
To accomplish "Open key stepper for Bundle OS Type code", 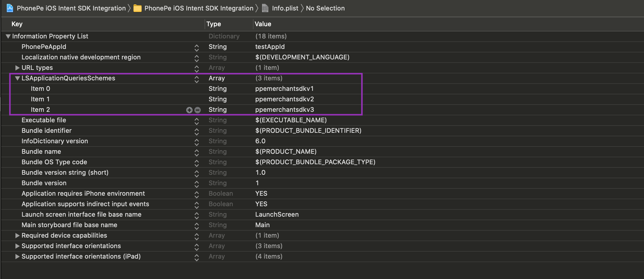I will coord(197,163).
